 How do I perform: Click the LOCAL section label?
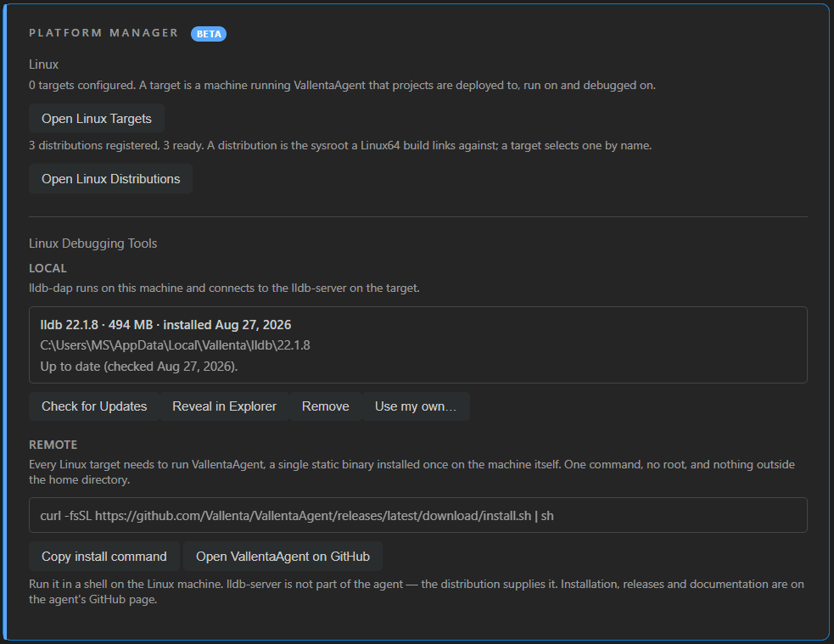point(48,269)
